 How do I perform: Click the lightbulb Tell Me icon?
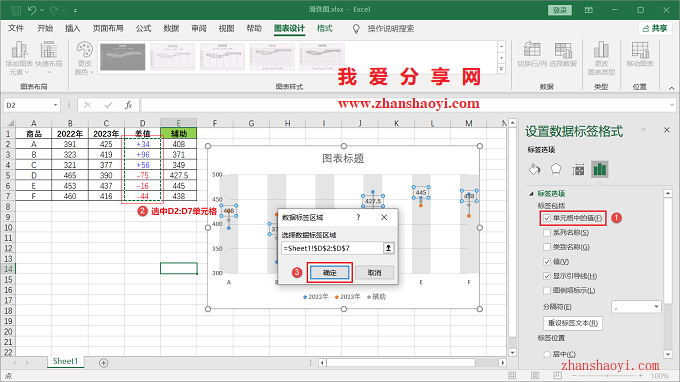pyautogui.click(x=356, y=29)
